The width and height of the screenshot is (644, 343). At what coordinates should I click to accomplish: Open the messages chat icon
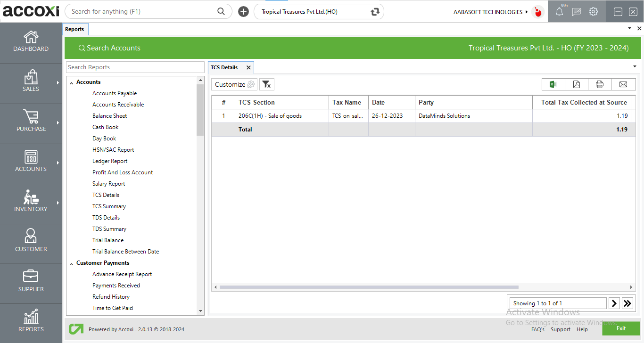576,12
